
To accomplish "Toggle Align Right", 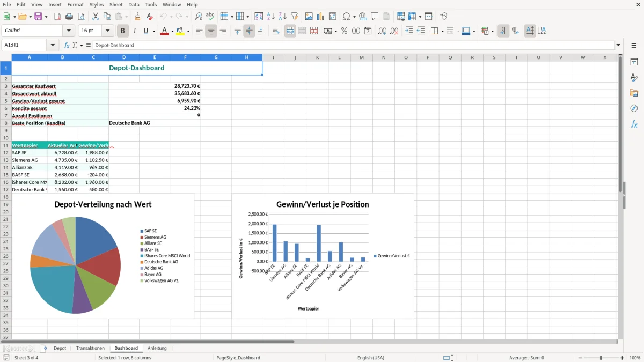I will [x=223, y=31].
